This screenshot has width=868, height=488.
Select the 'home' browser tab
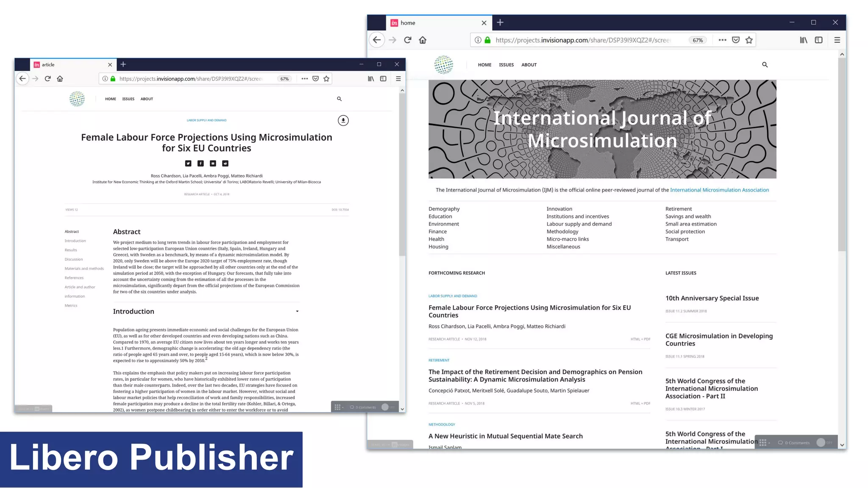pos(439,23)
